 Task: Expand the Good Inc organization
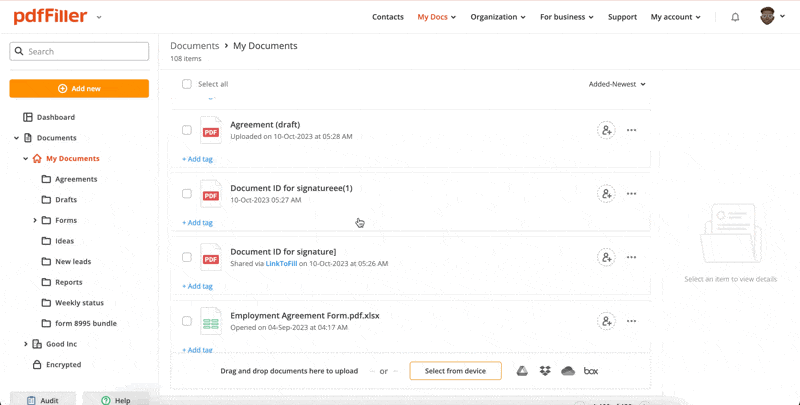[25, 344]
